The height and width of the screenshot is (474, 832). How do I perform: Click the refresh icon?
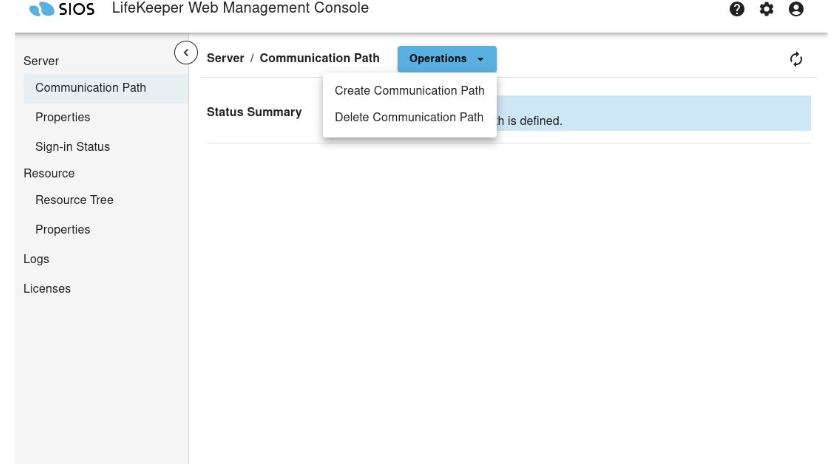[796, 59]
